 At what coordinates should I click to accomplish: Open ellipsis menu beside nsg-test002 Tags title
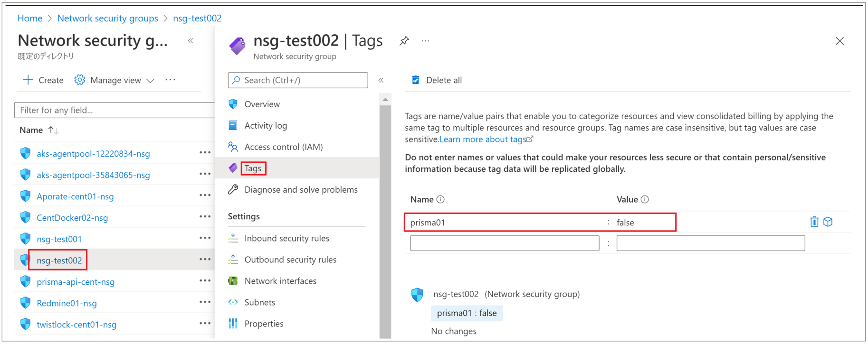tap(426, 41)
